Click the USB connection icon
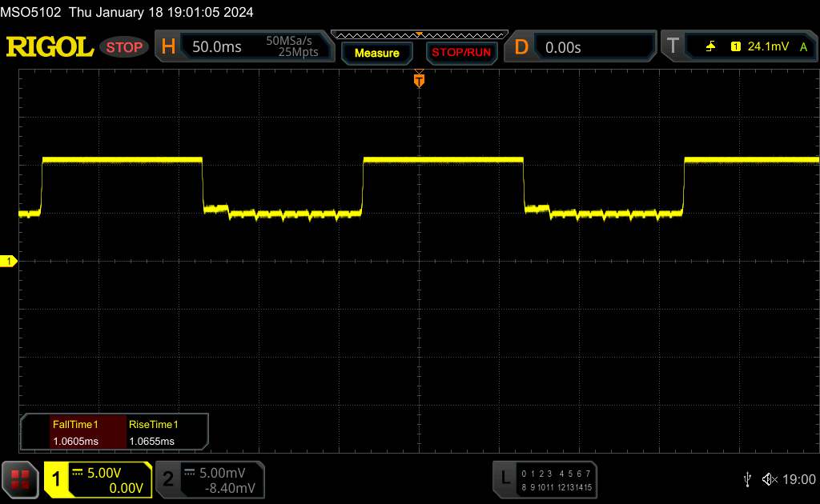The image size is (820, 504). pyautogui.click(x=747, y=479)
